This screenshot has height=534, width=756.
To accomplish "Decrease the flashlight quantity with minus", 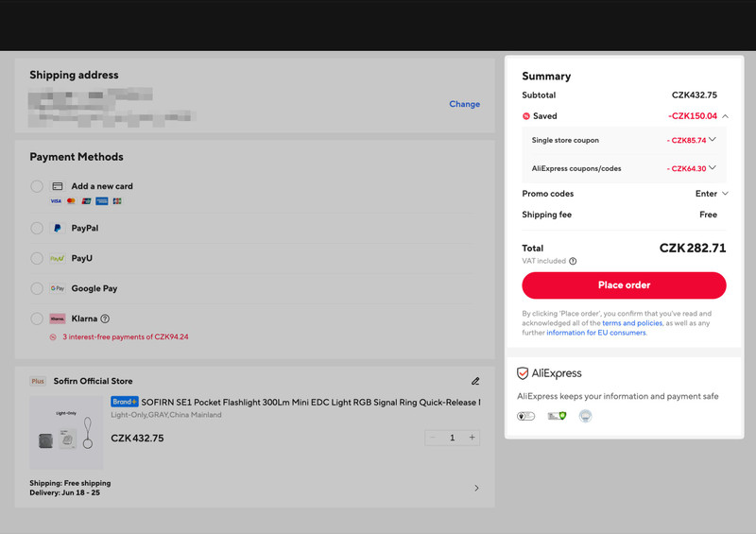I will pyautogui.click(x=433, y=438).
